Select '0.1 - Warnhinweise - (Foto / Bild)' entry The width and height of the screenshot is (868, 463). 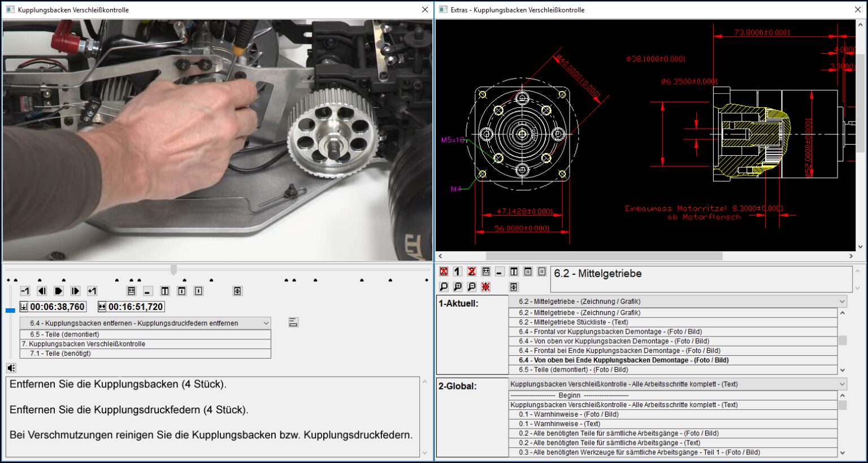[x=568, y=414]
